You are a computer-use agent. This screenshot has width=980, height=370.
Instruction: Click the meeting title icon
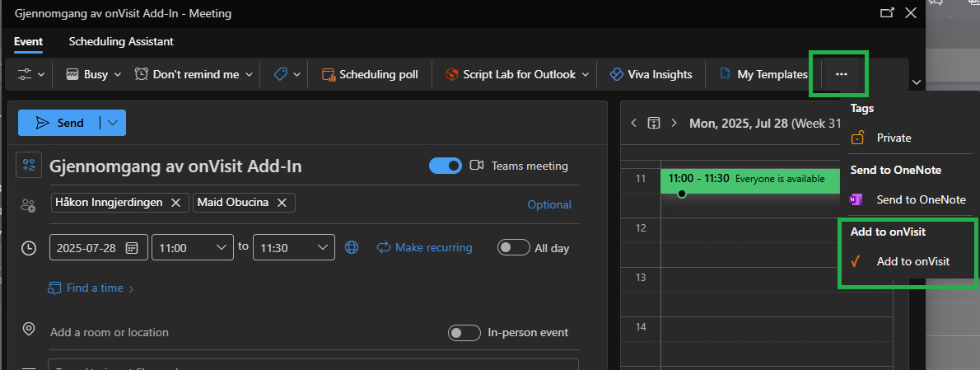29,165
